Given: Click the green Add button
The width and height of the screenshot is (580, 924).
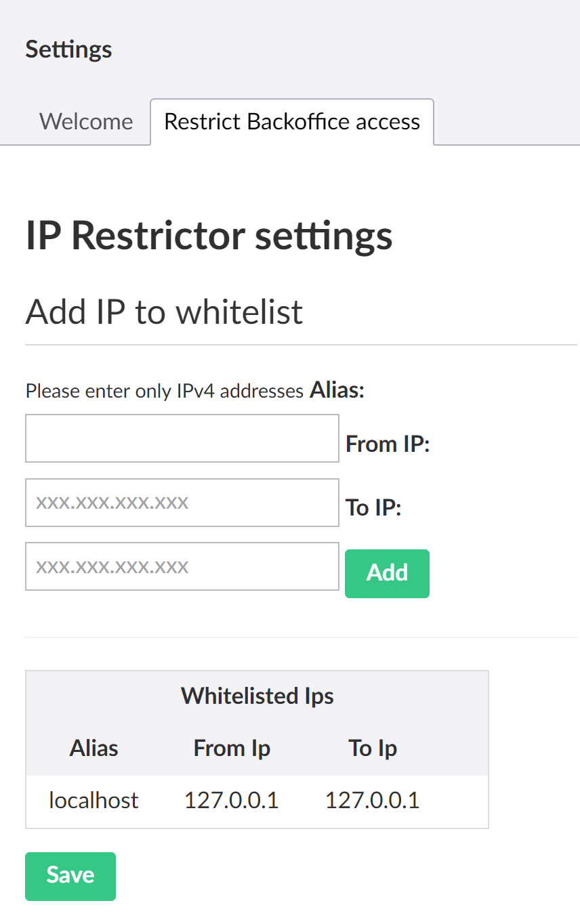Looking at the screenshot, I should (387, 573).
